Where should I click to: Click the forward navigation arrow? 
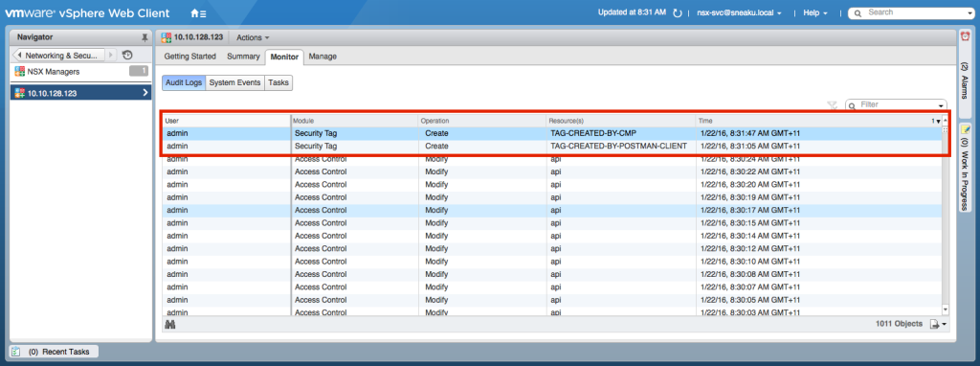[111, 55]
